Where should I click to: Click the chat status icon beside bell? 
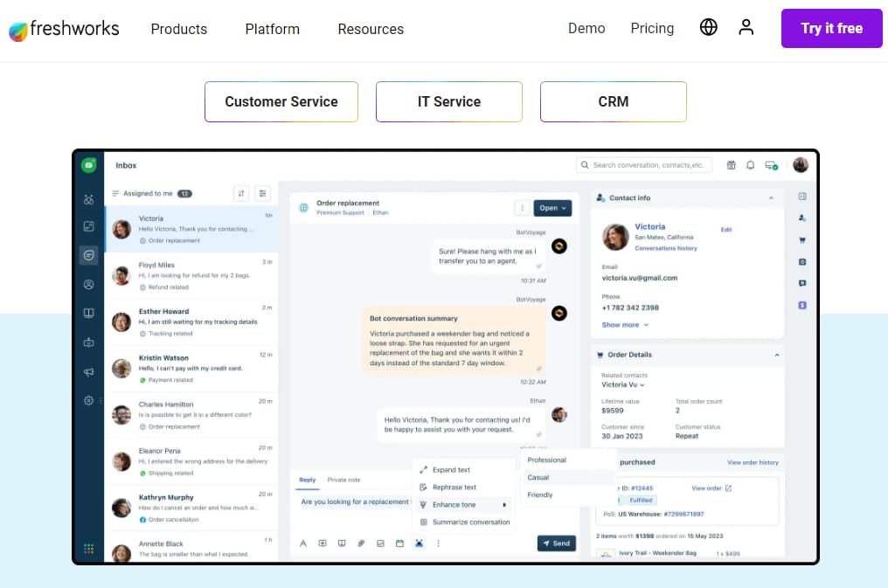click(771, 165)
